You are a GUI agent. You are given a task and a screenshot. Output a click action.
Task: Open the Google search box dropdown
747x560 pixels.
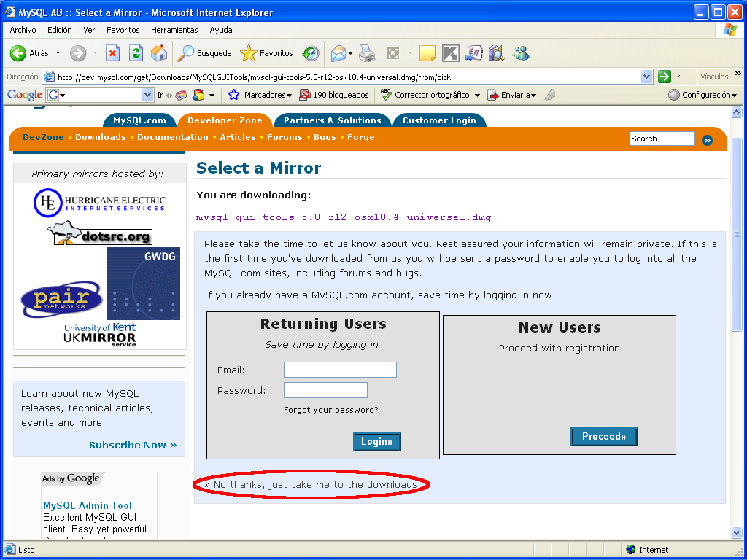(x=147, y=96)
